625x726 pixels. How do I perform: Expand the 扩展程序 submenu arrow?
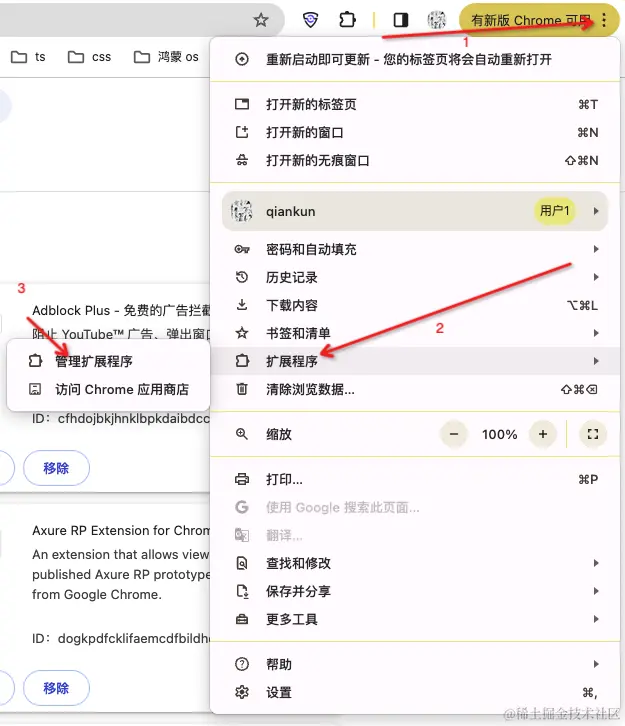(x=596, y=361)
